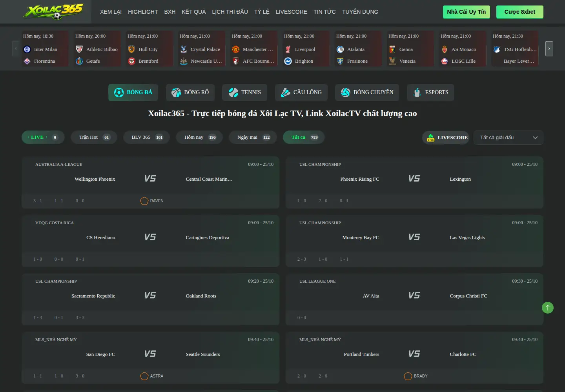565x392 pixels.
Task: Click the LIVESCORE button beside league dropdown
Action: tap(446, 138)
